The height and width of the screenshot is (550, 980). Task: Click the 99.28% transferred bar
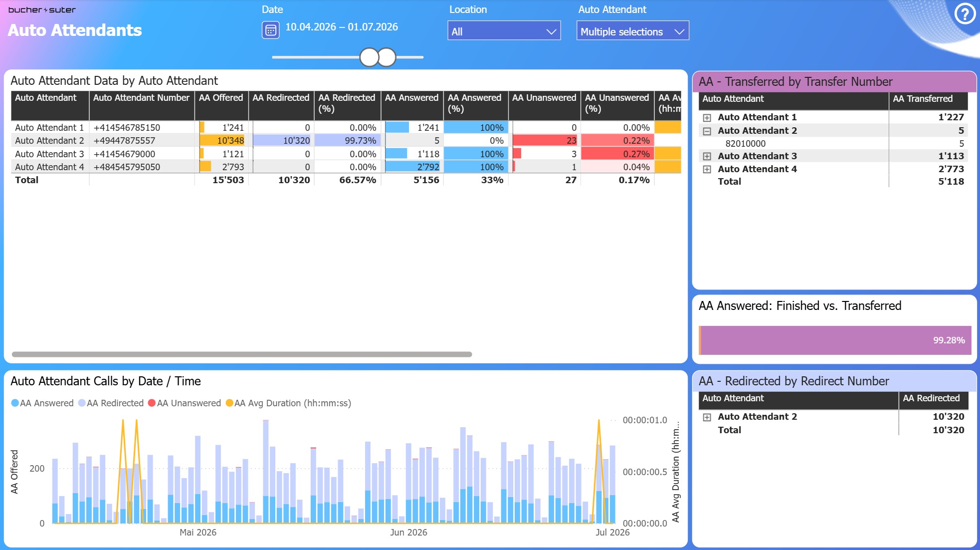(x=836, y=340)
